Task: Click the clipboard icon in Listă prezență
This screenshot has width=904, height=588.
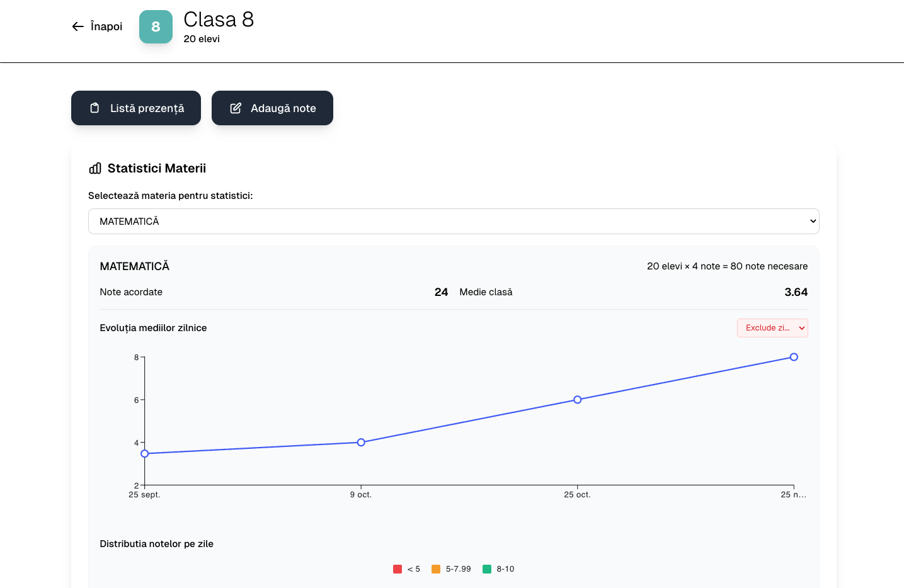Action: 94,108
